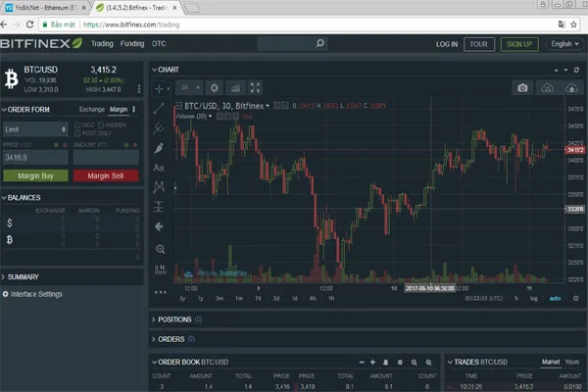
Task: Click the Interface Settings gear icon
Action: [5, 294]
